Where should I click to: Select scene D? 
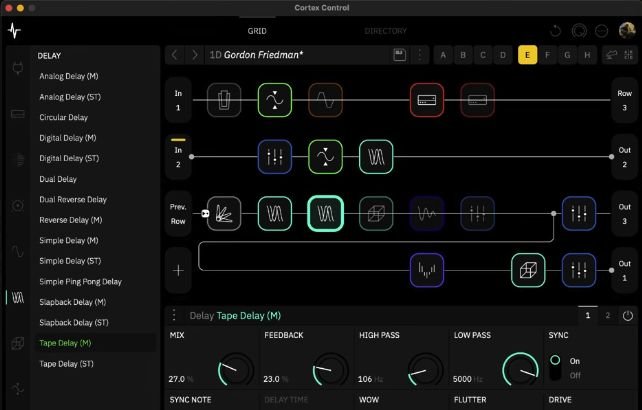click(503, 55)
